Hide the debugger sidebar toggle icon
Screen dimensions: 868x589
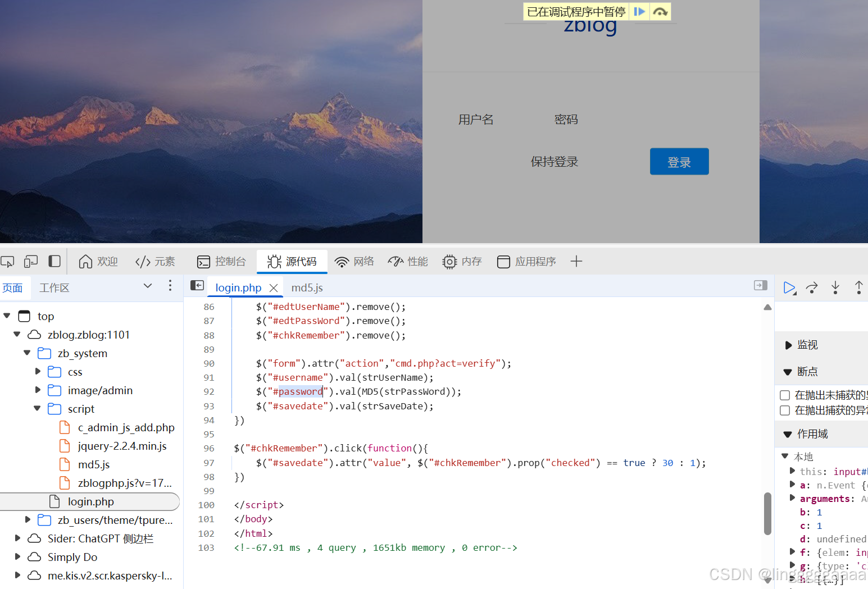(761, 285)
